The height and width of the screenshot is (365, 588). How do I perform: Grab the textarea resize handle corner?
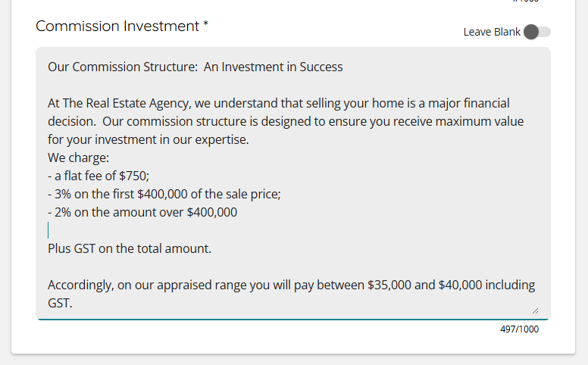tap(535, 310)
